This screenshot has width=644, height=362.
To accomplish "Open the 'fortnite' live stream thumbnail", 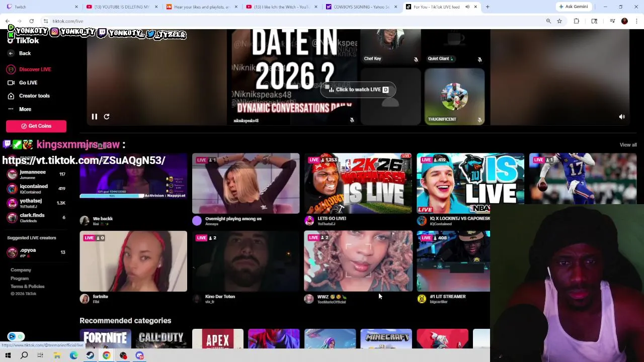I will 133,261.
